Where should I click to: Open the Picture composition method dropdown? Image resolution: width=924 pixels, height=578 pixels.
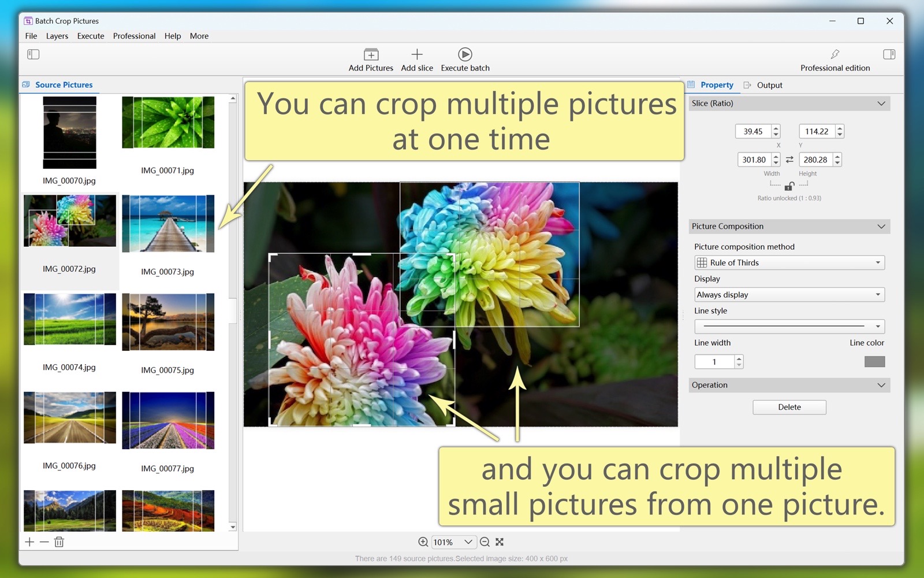click(x=789, y=262)
